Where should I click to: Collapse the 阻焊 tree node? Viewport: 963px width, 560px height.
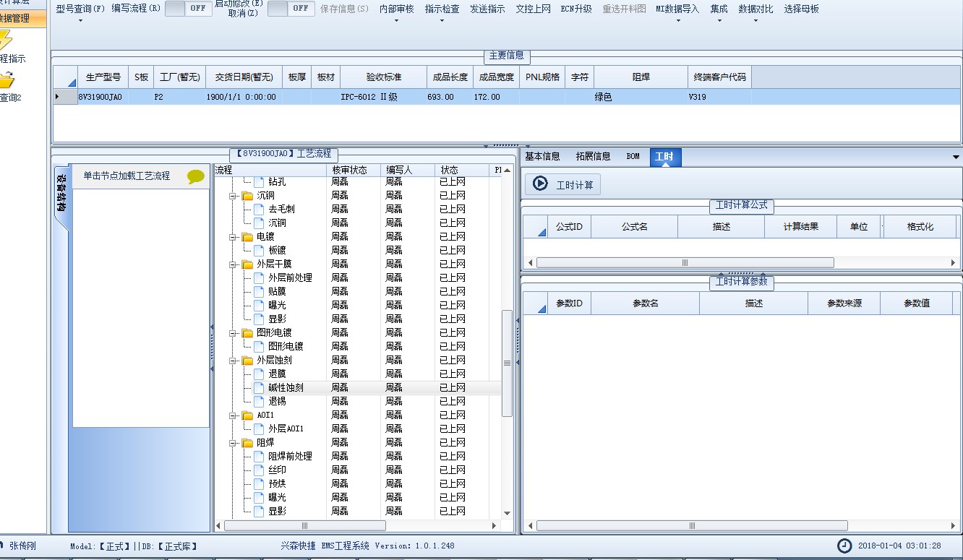234,443
